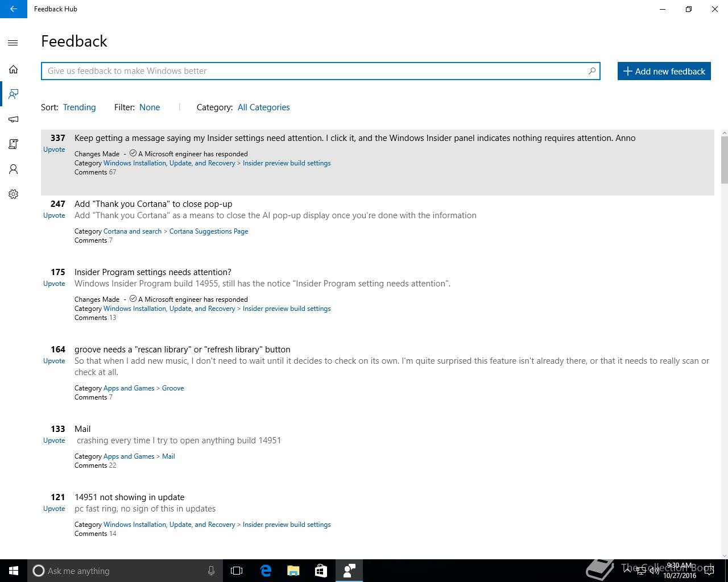Click the taskbar clock and date
The image size is (728, 582).
680,571
